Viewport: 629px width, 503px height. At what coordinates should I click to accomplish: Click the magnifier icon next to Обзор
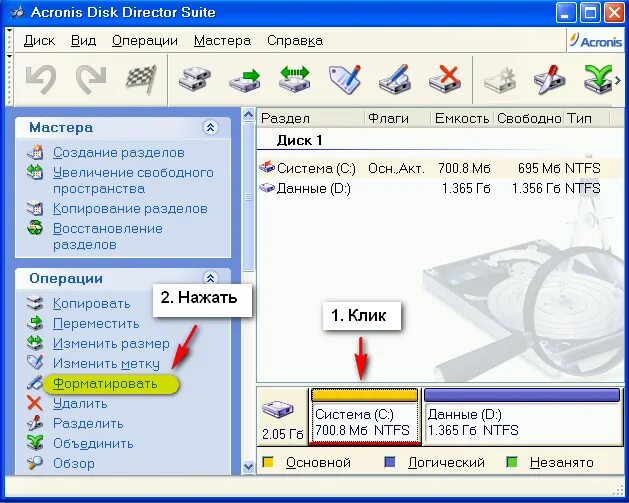point(35,463)
